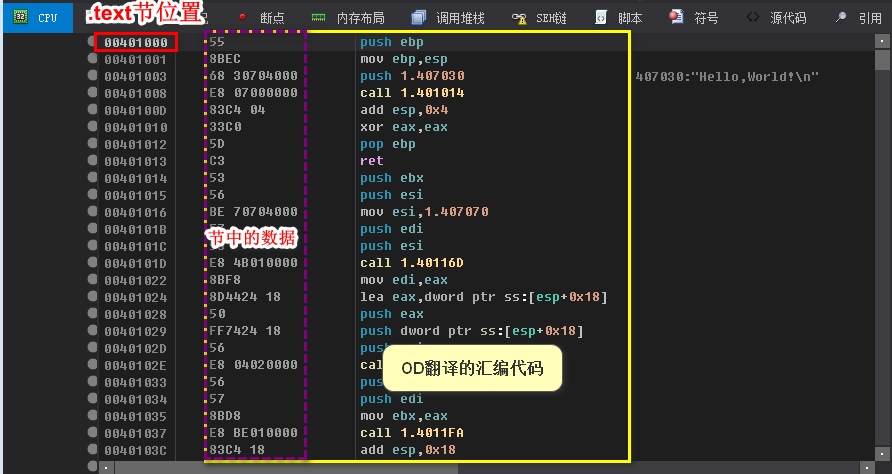Select address 00401022

click(x=135, y=281)
